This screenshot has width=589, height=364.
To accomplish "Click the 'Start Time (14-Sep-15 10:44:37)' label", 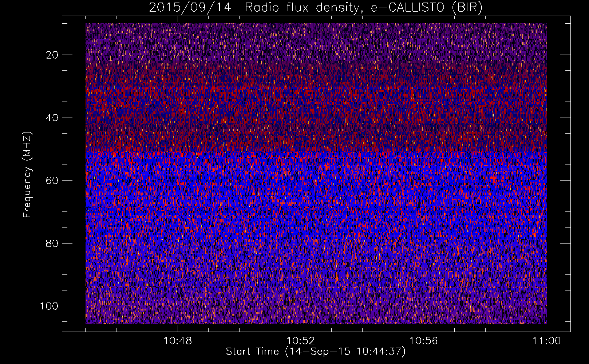I will pos(316,352).
